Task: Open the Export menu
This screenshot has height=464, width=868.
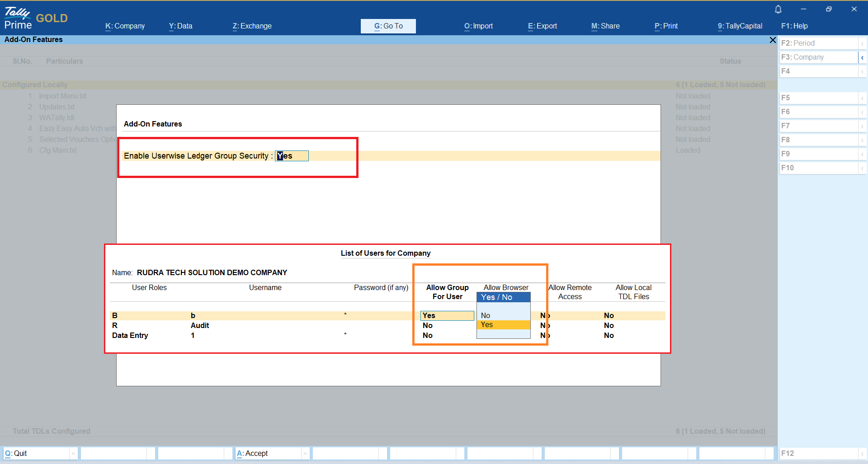Action: [542, 26]
